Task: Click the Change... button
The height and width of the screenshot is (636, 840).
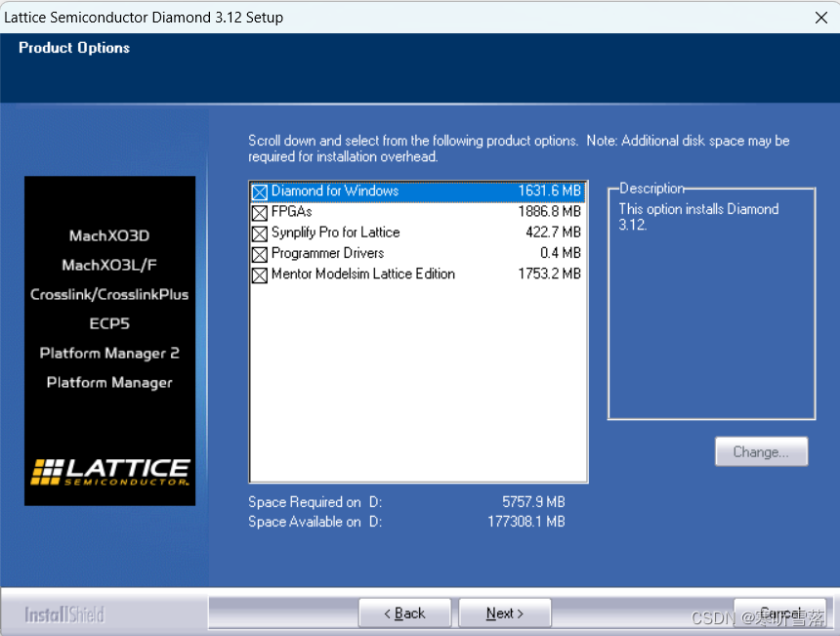Action: click(x=761, y=451)
